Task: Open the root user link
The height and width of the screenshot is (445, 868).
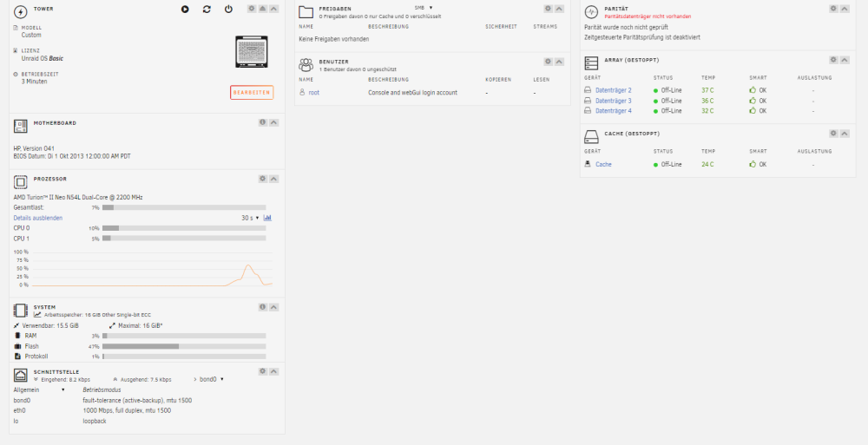Action: click(x=314, y=93)
